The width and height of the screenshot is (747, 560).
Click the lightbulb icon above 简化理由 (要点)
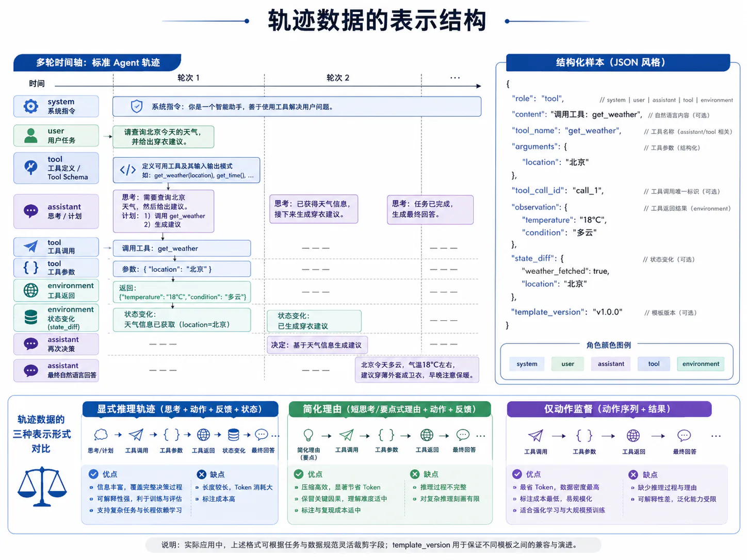click(308, 435)
